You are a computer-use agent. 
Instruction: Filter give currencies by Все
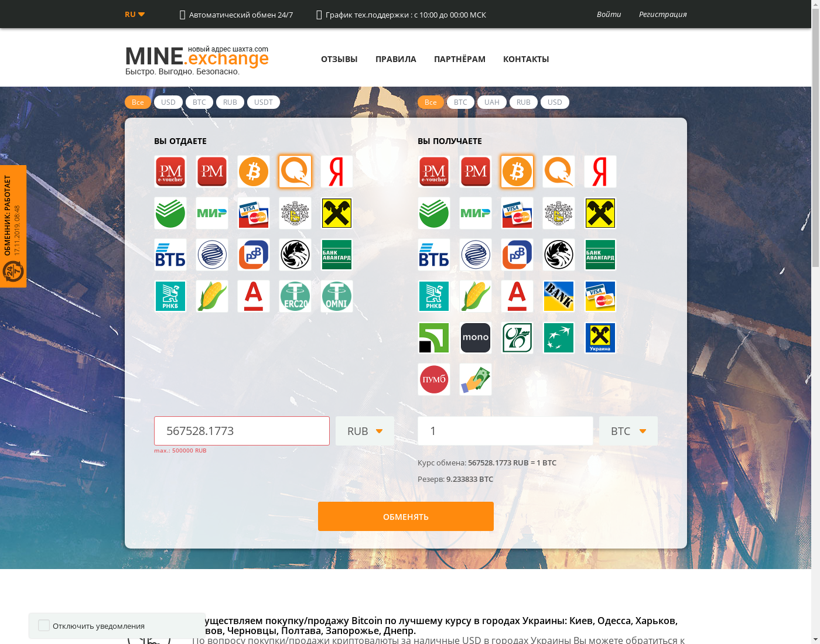[x=138, y=102]
